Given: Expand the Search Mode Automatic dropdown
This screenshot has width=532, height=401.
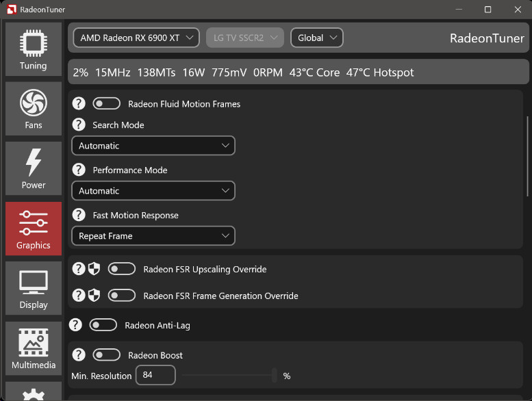Looking at the screenshot, I should [153, 146].
